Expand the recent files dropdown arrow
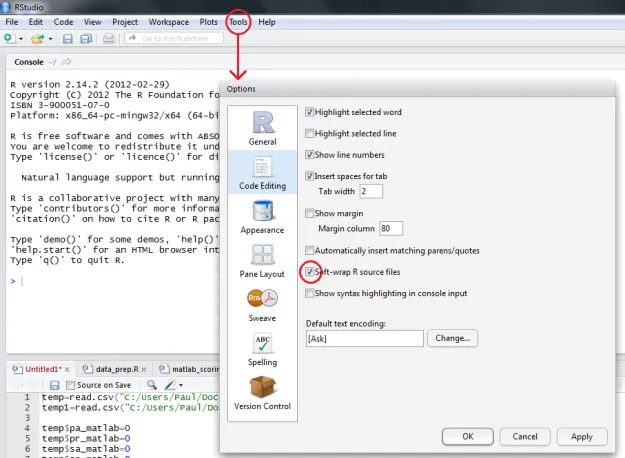 (x=50, y=39)
